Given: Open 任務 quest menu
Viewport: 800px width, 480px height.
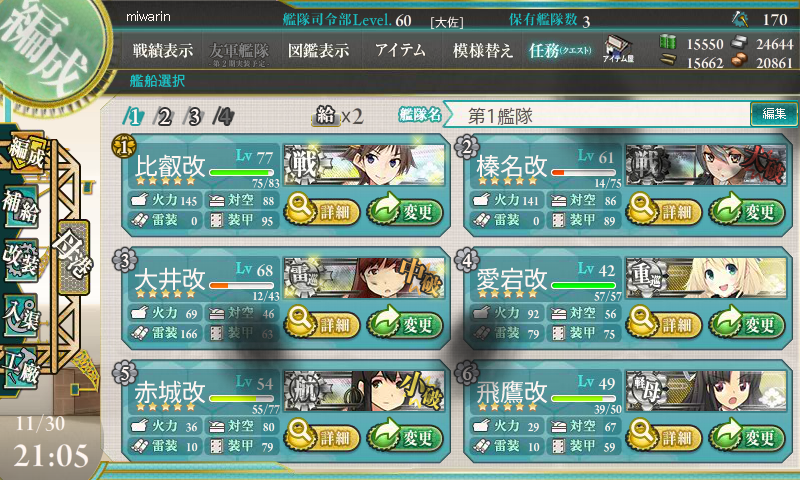Looking at the screenshot, I should click(560, 50).
